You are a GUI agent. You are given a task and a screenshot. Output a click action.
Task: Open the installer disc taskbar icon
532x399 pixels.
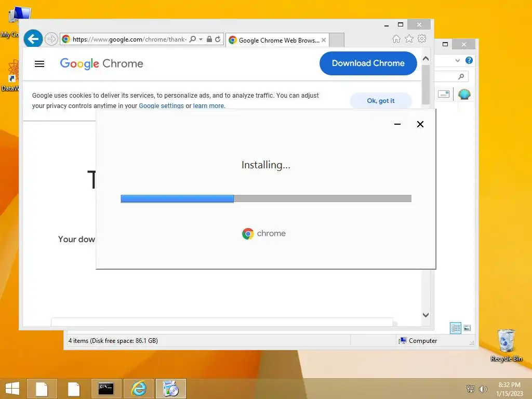[x=170, y=389]
